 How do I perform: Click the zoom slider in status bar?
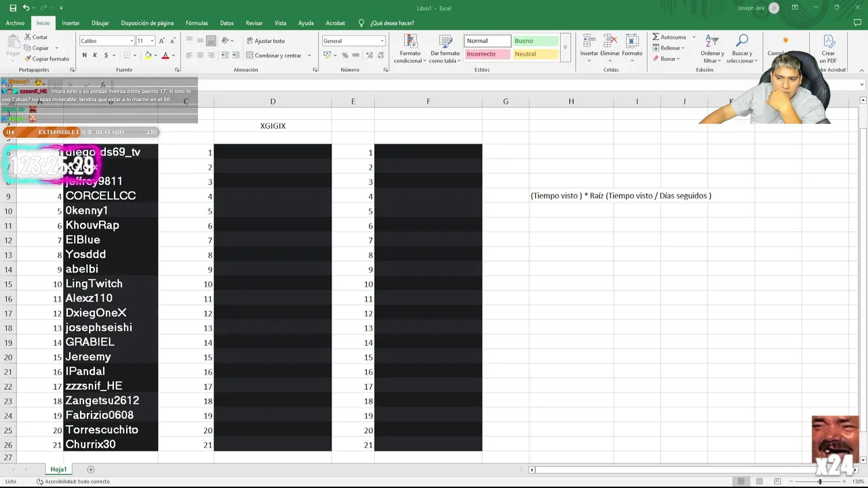tap(819, 481)
